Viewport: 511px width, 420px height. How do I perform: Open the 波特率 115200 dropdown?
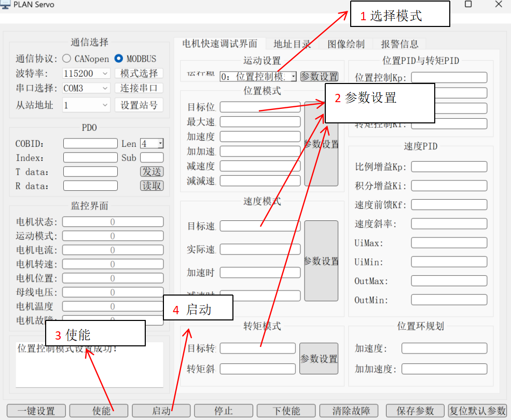(86, 73)
